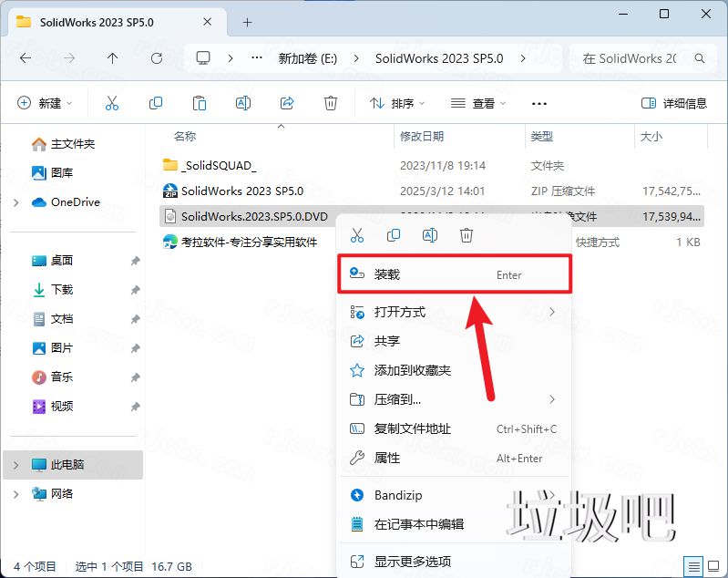Open the 新建 dropdown
The height and width of the screenshot is (578, 728).
(x=45, y=103)
